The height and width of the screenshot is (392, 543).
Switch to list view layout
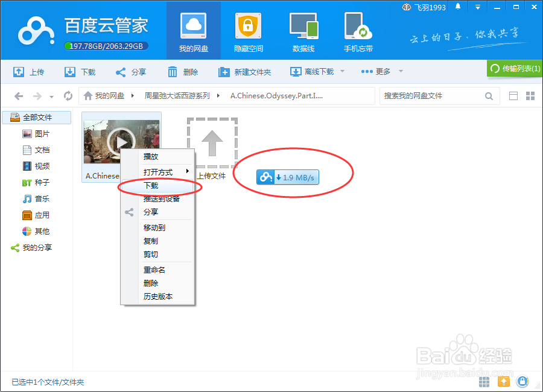(x=513, y=96)
